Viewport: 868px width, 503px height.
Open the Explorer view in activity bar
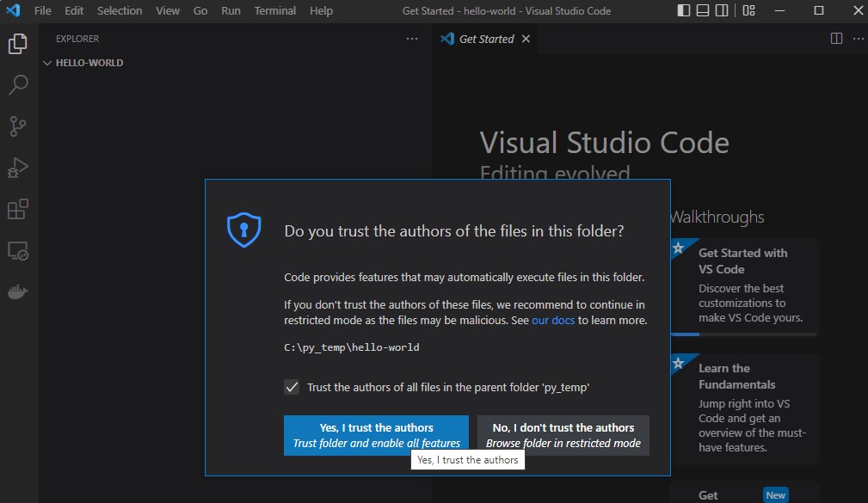(x=18, y=45)
